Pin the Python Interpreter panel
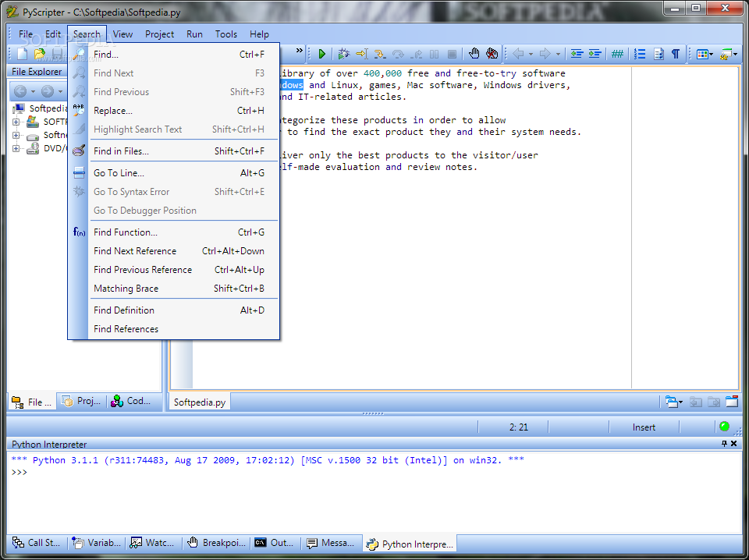The image size is (749, 560). [724, 444]
